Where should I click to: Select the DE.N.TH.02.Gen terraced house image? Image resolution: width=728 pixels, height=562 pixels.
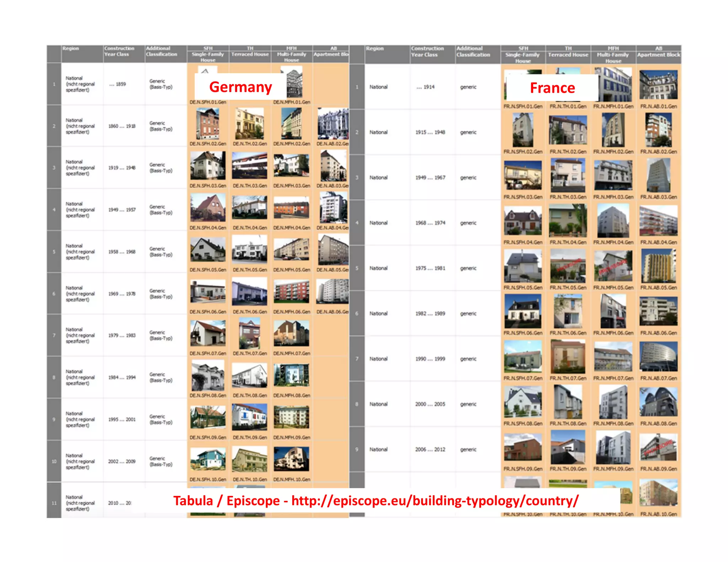(250, 124)
